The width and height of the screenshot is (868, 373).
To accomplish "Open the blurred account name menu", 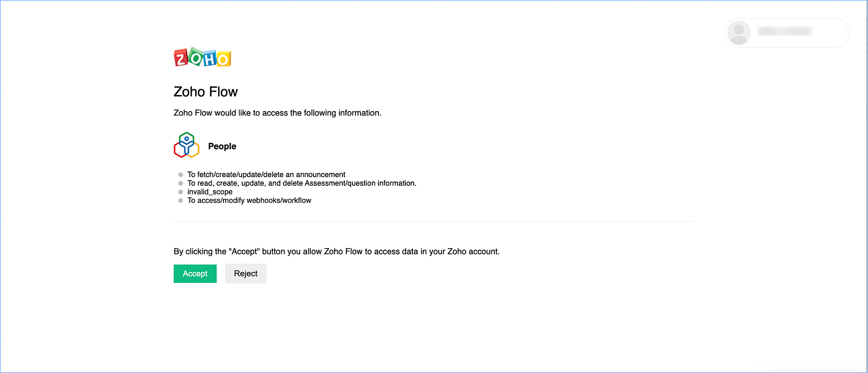I will 785,31.
